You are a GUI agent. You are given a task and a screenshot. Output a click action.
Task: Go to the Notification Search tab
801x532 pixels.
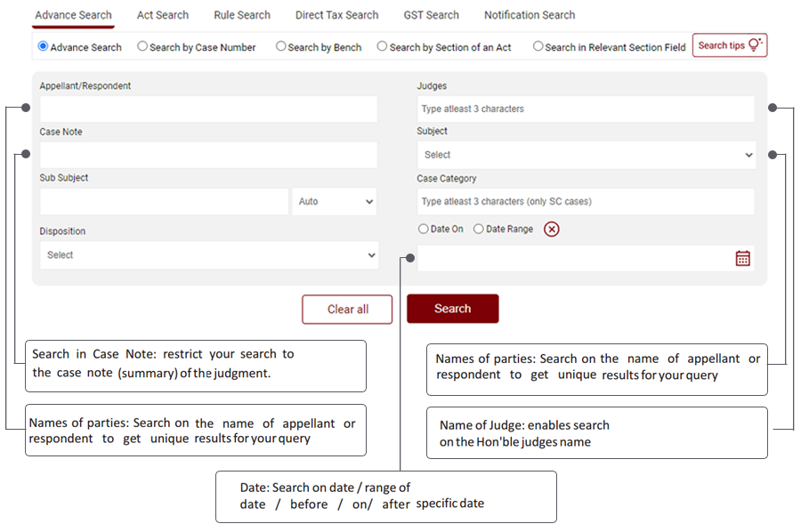[529, 15]
